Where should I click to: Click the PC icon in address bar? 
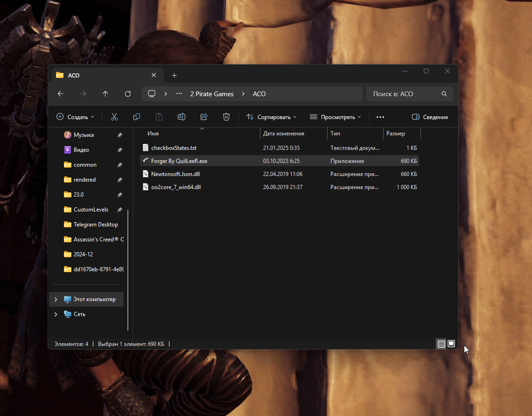coord(152,94)
